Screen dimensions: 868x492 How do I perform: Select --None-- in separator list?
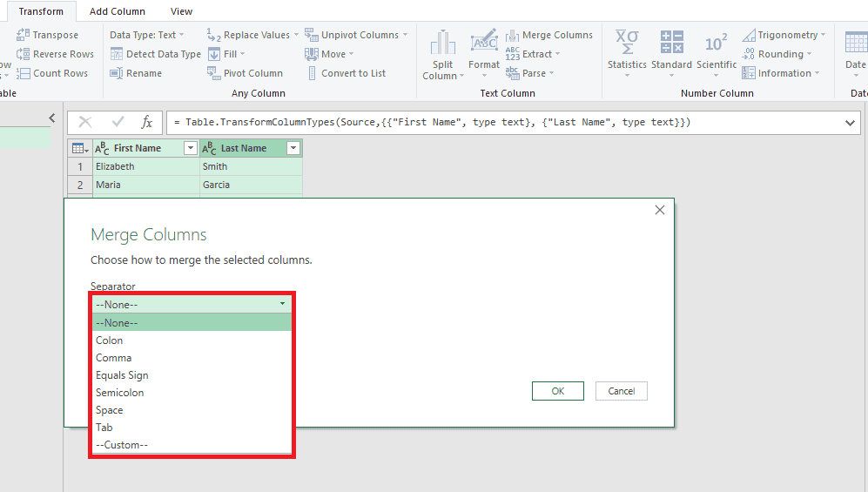point(192,323)
